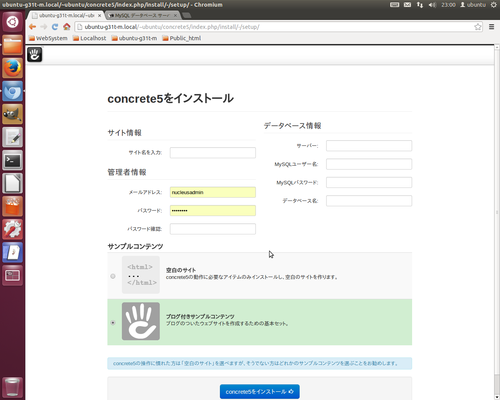Click the site name input field
Image resolution: width=500 pixels, height=400 pixels.
tap(213, 153)
